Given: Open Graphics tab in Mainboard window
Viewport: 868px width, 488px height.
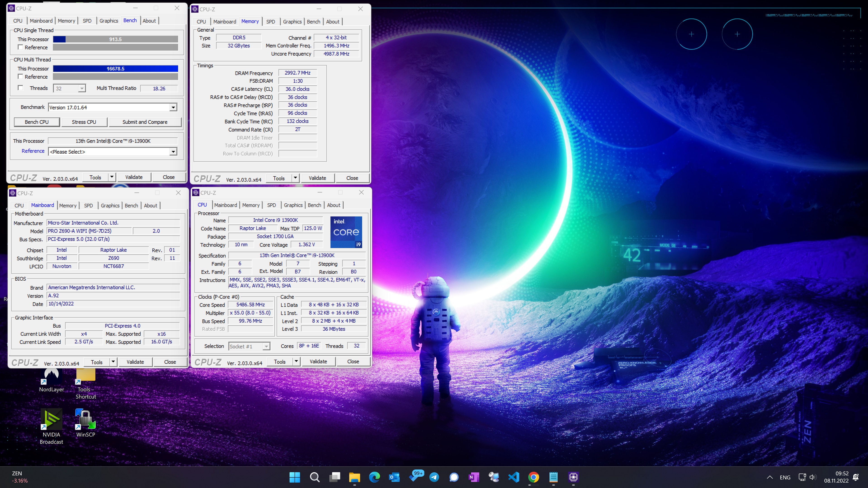Looking at the screenshot, I should [x=110, y=205].
